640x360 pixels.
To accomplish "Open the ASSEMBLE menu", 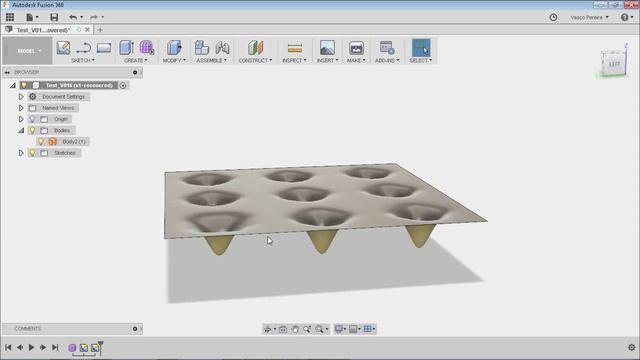I will point(211,60).
